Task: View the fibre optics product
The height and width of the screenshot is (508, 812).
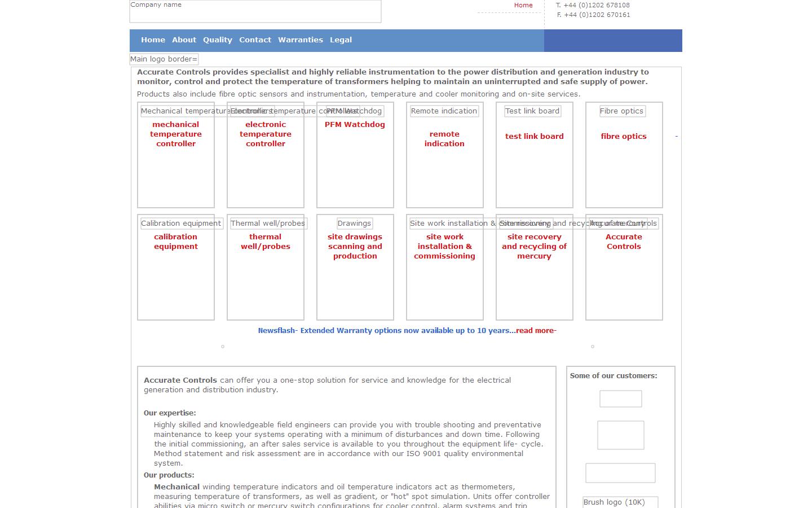Action: 623,136
